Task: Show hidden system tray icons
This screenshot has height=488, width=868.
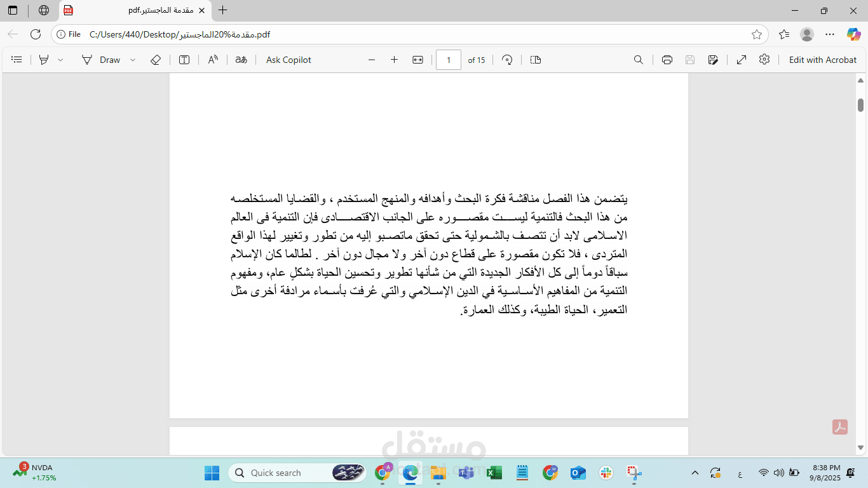Action: tap(695, 473)
